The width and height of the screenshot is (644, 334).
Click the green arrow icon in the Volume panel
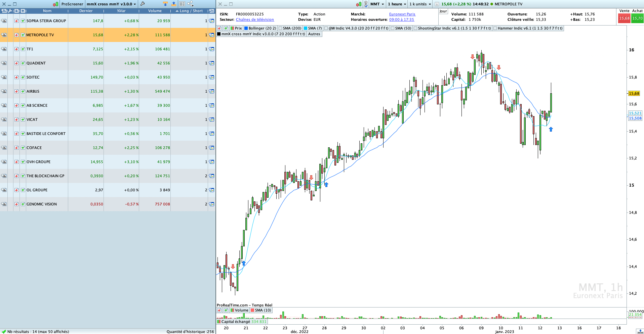pyautogui.click(x=226, y=310)
